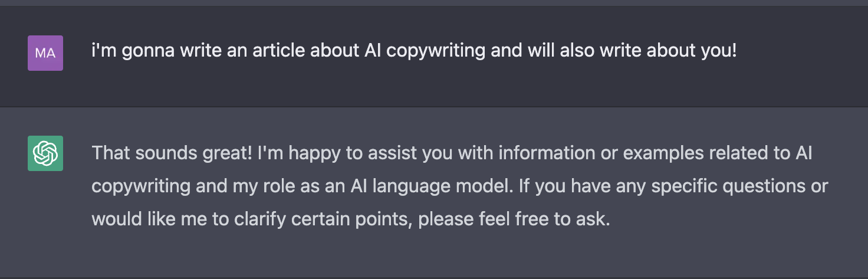Click the phrase "That sounds great!"
Screen dimensions: 868x279
click(x=170, y=153)
